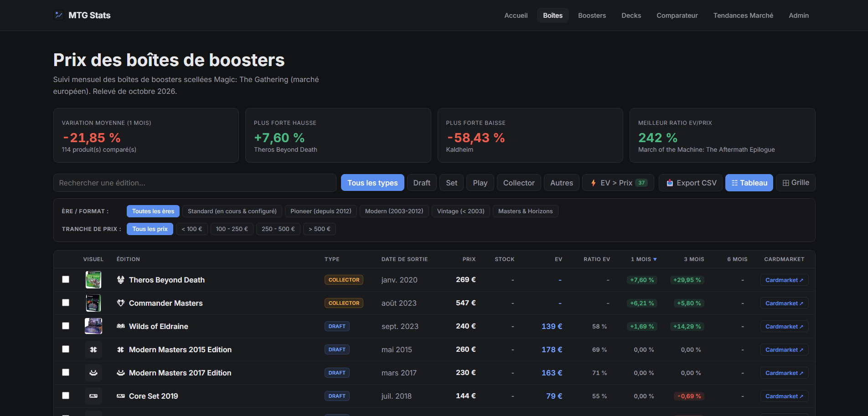Switch to Tableau view
The height and width of the screenshot is (416, 868).
point(749,183)
